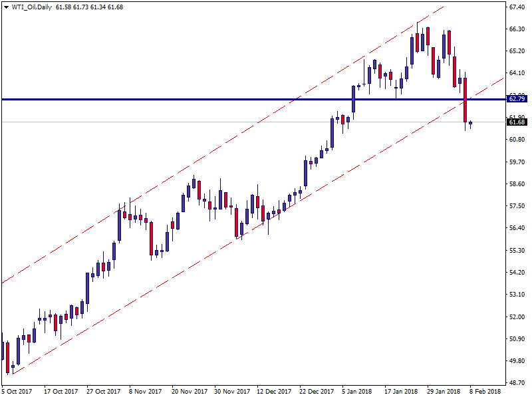The image size is (532, 399).
Task: Click the latest small candle at far right
Action: (x=471, y=123)
